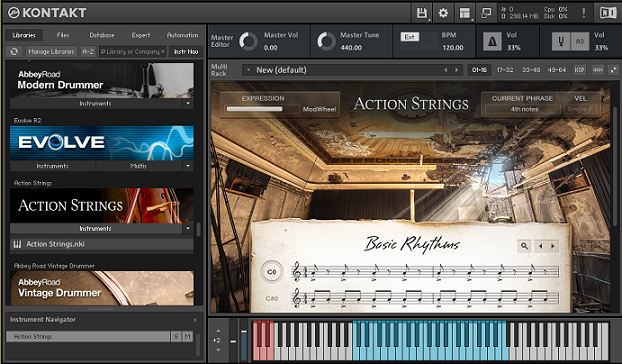Screen dimensions: 622x364
Task: Toggle the tuning fork reference tone
Action: click(x=561, y=42)
